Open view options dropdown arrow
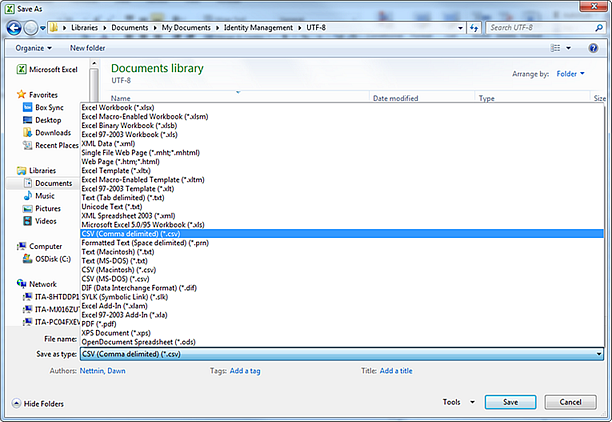The height and width of the screenshot is (422, 612). [568, 48]
